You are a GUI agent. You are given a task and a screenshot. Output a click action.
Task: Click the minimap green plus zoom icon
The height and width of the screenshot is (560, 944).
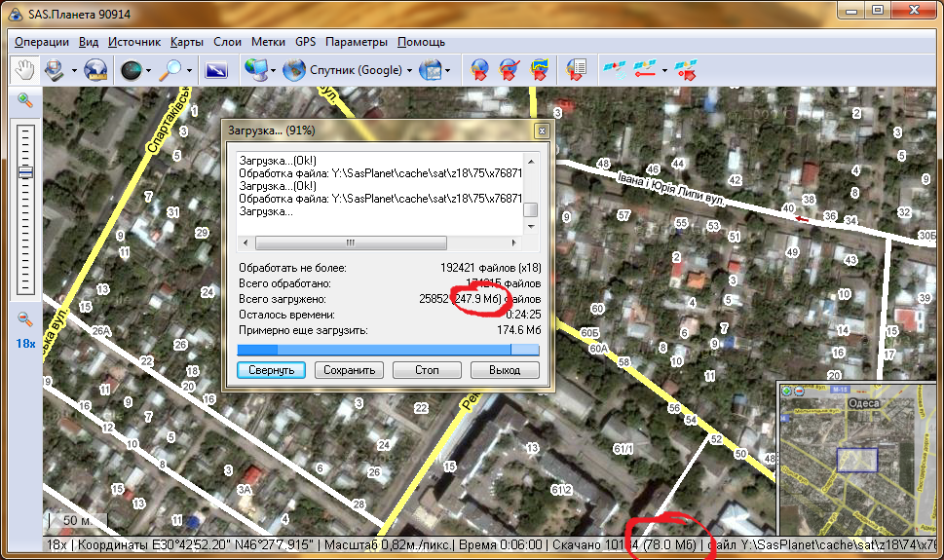point(787,391)
